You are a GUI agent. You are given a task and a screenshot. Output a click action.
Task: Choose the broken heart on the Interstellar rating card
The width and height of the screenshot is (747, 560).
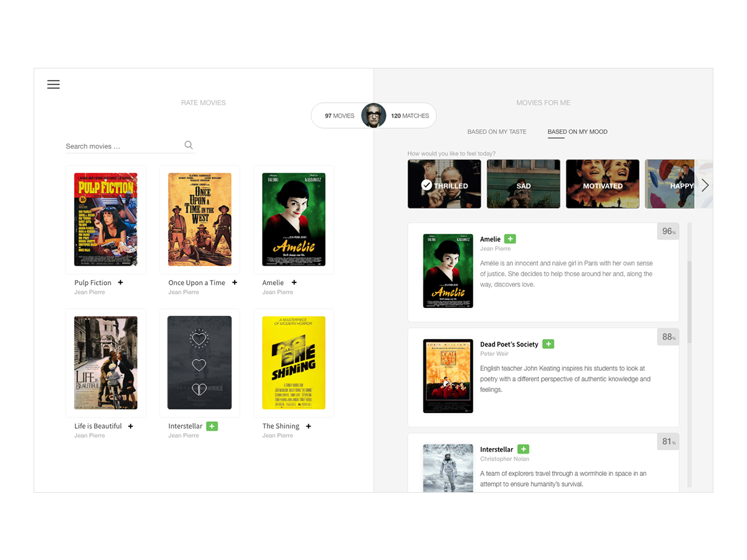pyautogui.click(x=199, y=390)
